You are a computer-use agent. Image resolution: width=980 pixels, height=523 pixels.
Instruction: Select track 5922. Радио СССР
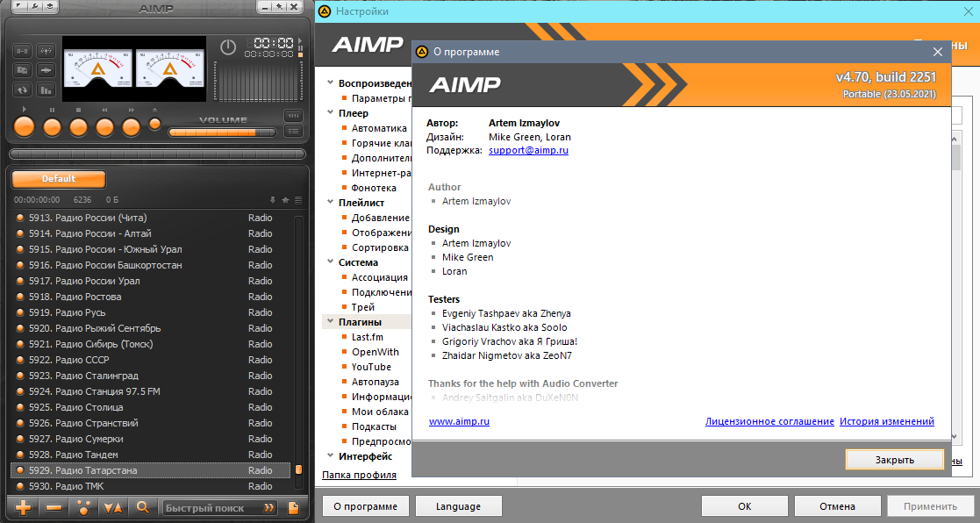click(151, 360)
